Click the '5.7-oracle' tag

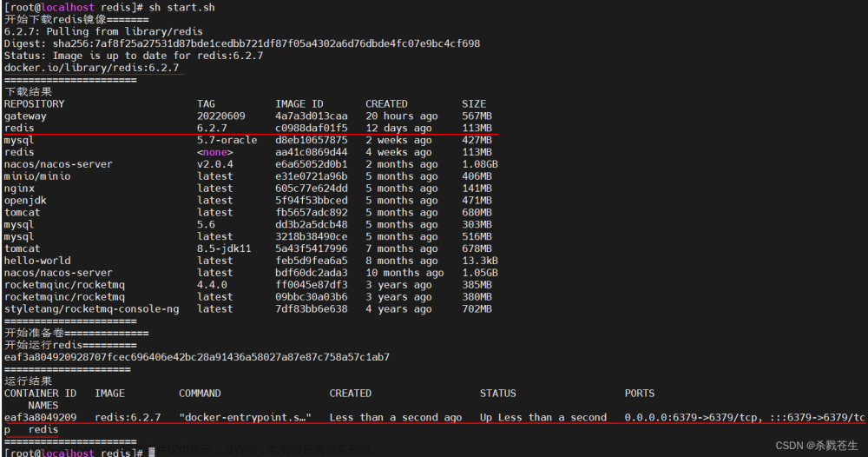coord(227,140)
